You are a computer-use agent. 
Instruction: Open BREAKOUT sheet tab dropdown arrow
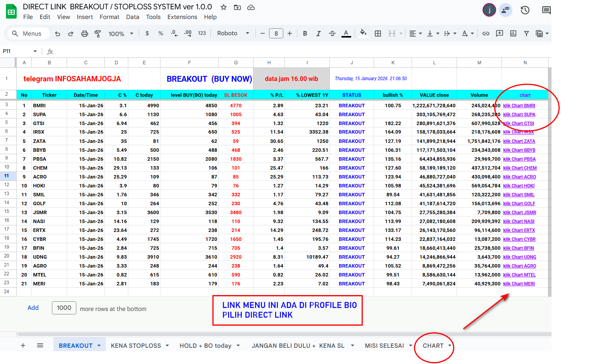pos(99,346)
